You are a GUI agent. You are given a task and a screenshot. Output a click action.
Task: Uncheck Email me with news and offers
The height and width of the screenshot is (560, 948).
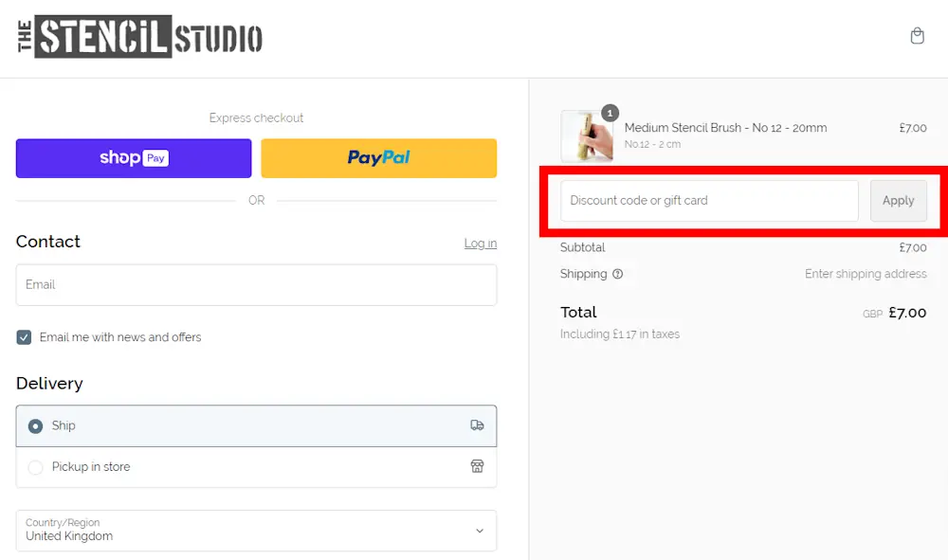[24, 336]
